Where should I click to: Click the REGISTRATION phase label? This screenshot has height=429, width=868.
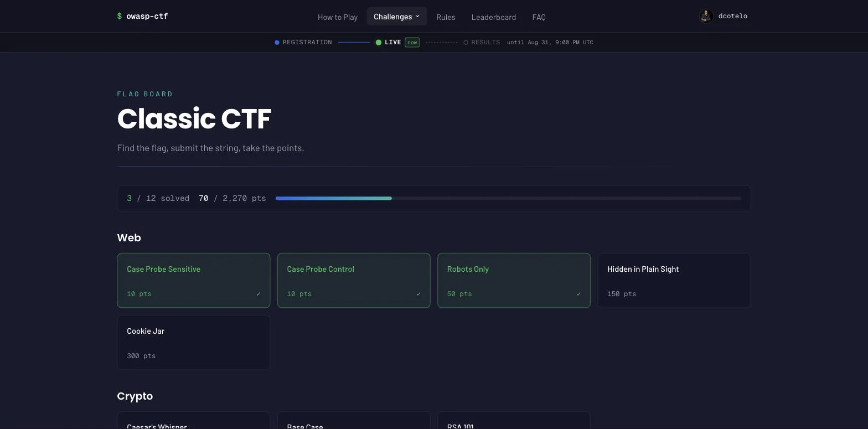coord(307,43)
